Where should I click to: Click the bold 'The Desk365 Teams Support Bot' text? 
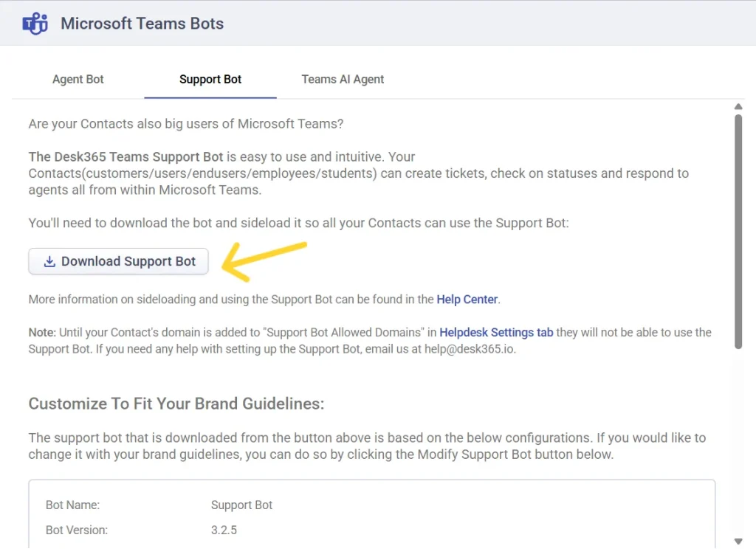pyautogui.click(x=126, y=156)
